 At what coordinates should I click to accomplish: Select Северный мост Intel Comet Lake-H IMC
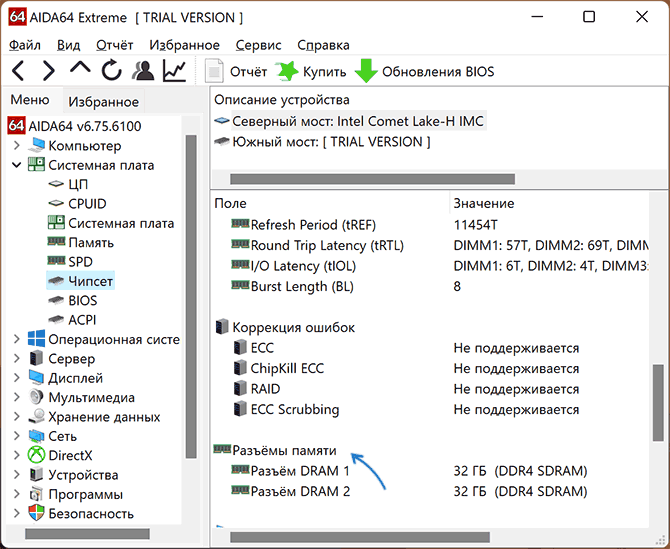point(358,121)
